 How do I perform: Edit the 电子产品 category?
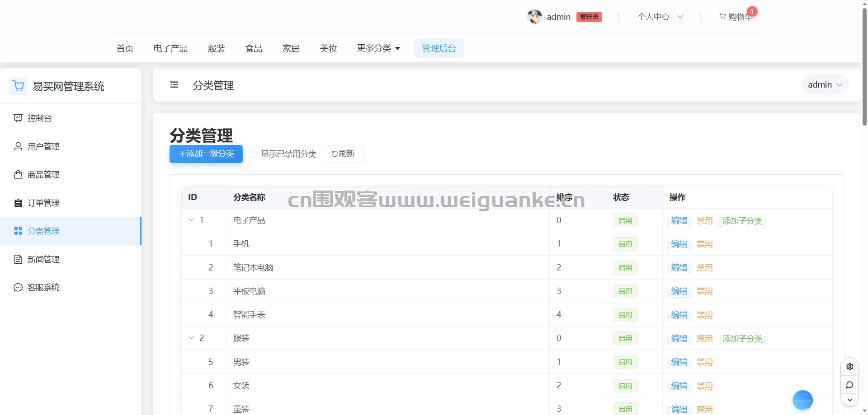coord(679,220)
